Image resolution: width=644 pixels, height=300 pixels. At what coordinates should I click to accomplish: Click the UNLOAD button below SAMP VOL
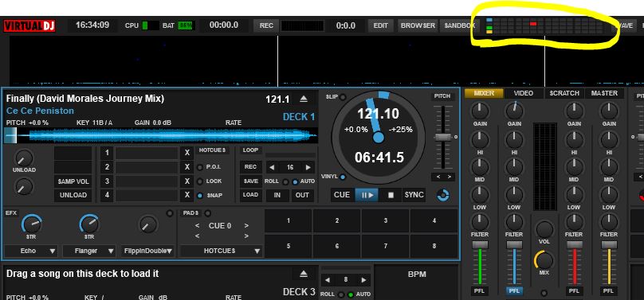73,195
